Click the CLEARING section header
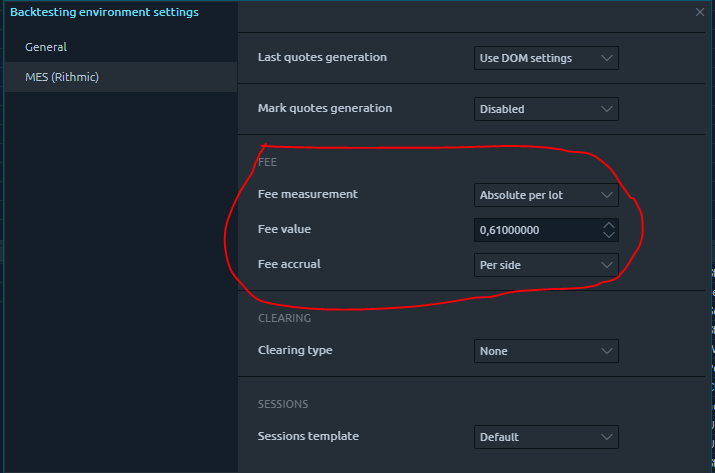715x473 pixels. point(284,318)
